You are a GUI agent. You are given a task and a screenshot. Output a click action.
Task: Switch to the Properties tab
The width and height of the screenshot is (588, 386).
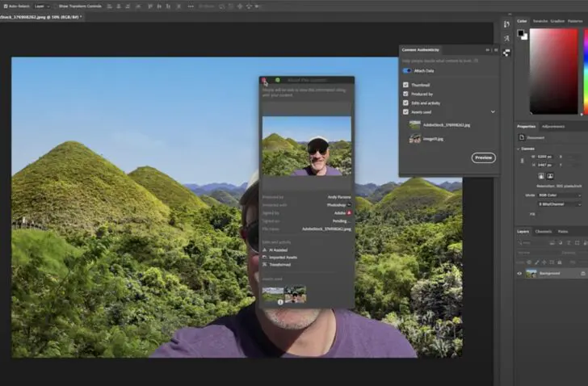pyautogui.click(x=526, y=126)
